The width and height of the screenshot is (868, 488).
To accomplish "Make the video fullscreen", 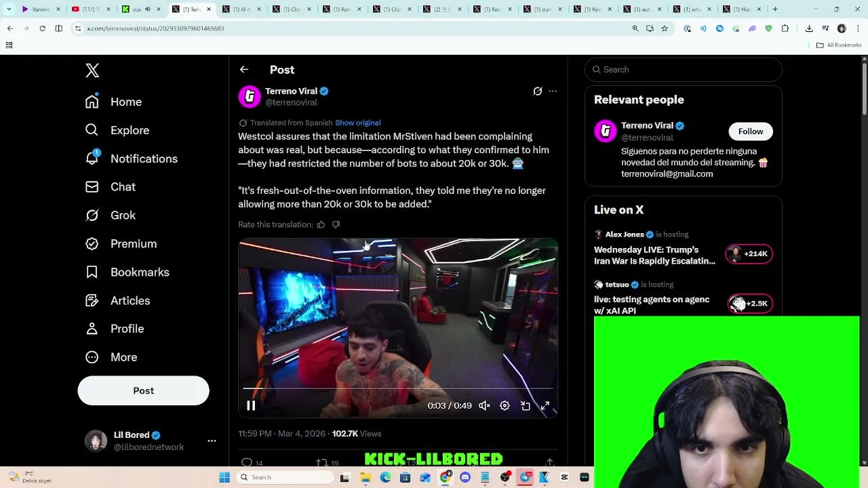I will (545, 405).
